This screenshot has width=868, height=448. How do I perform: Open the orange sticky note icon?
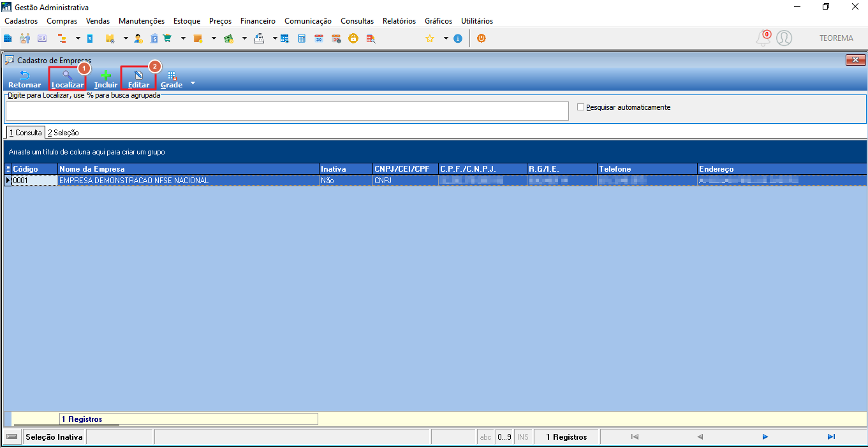click(x=198, y=38)
